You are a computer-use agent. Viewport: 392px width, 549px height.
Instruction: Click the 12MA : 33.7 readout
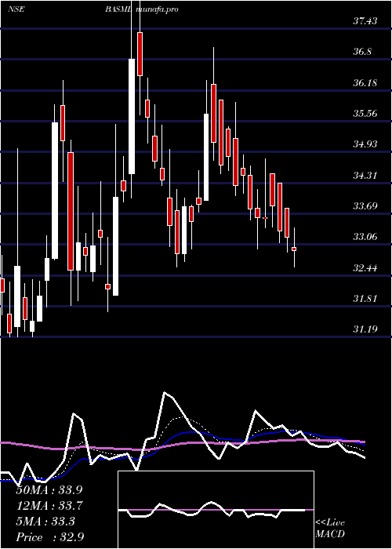coord(49,506)
